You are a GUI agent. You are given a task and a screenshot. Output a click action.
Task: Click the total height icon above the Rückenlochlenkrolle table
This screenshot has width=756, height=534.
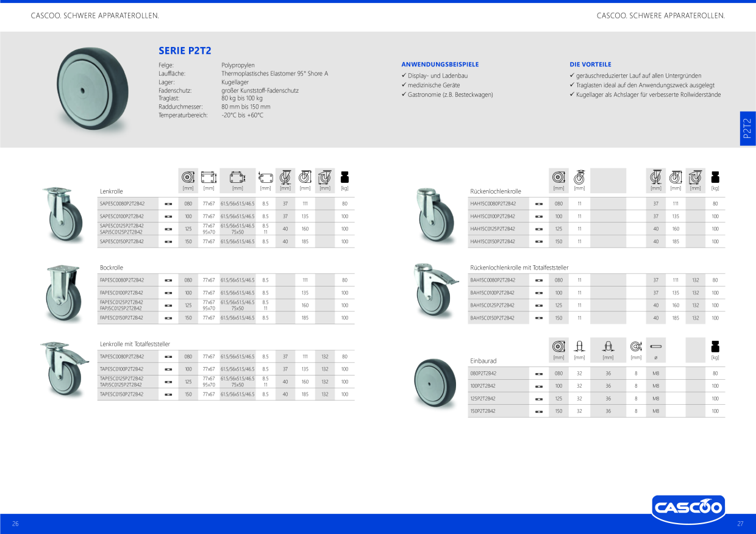coord(676,177)
